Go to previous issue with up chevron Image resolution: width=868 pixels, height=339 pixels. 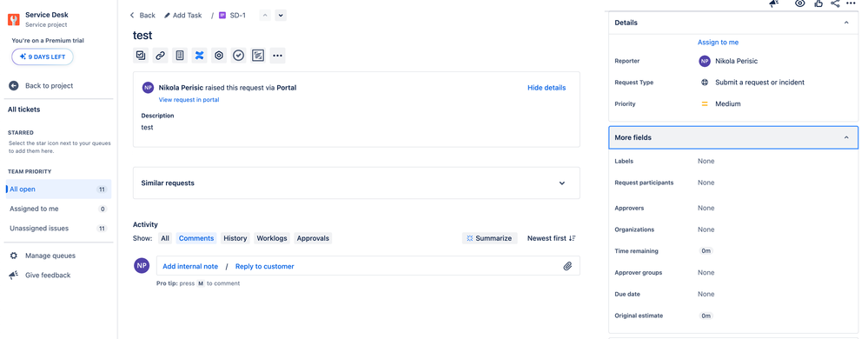(x=265, y=16)
